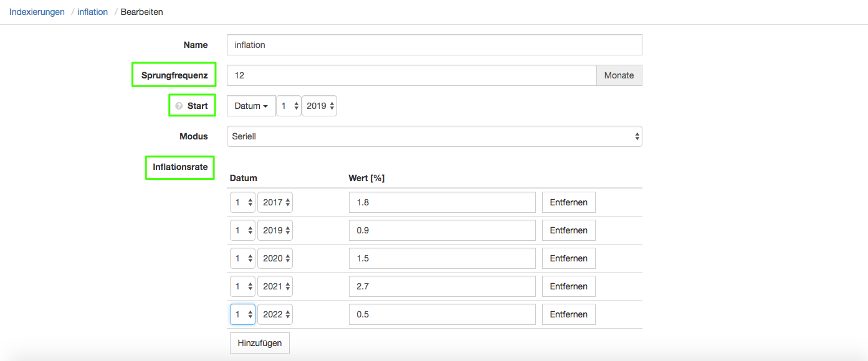
Task: Edit the 1.5 percent value field
Action: pos(442,258)
